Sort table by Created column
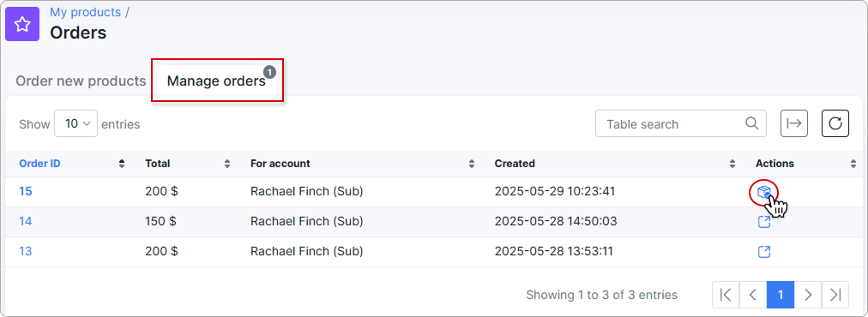Image resolution: width=868 pixels, height=317 pixels. (x=615, y=164)
